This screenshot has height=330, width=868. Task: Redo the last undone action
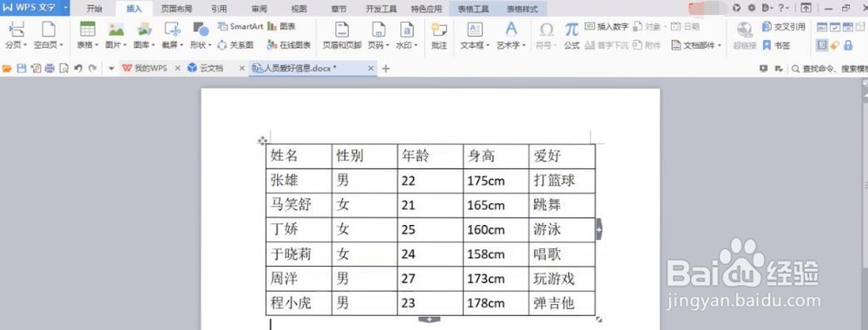click(93, 68)
